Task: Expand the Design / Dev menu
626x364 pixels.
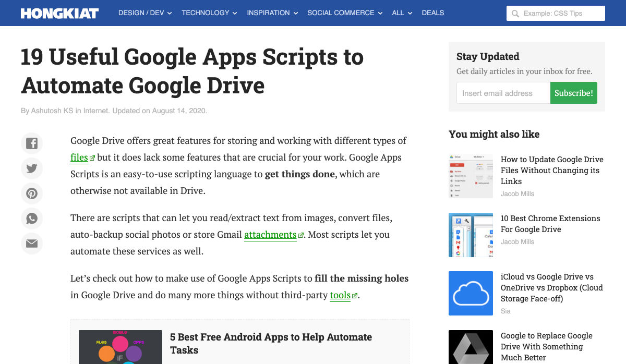Action: [x=145, y=13]
